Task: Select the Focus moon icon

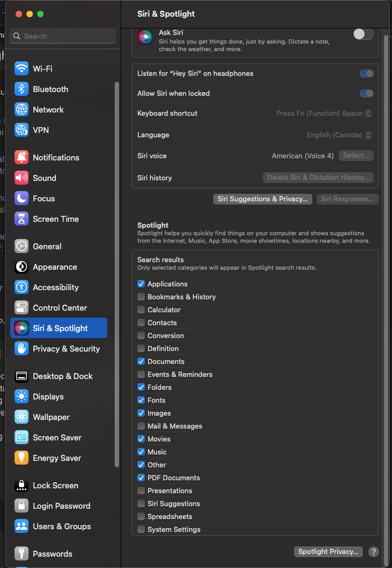Action: (22, 199)
